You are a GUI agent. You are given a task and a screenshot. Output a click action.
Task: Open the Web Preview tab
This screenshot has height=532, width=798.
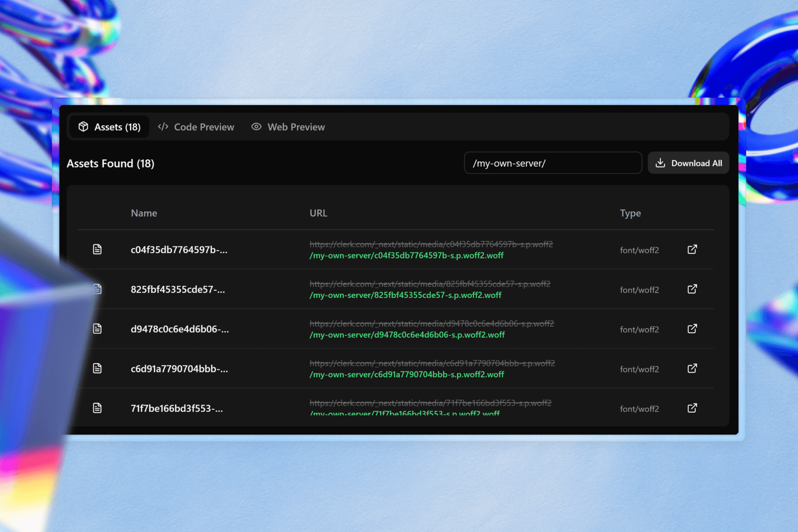click(x=288, y=127)
